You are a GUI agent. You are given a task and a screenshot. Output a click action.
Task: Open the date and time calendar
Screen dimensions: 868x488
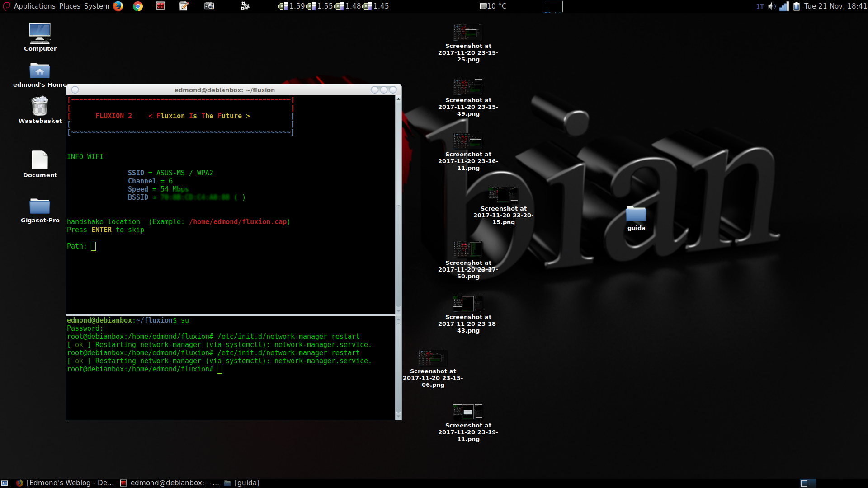coord(835,6)
